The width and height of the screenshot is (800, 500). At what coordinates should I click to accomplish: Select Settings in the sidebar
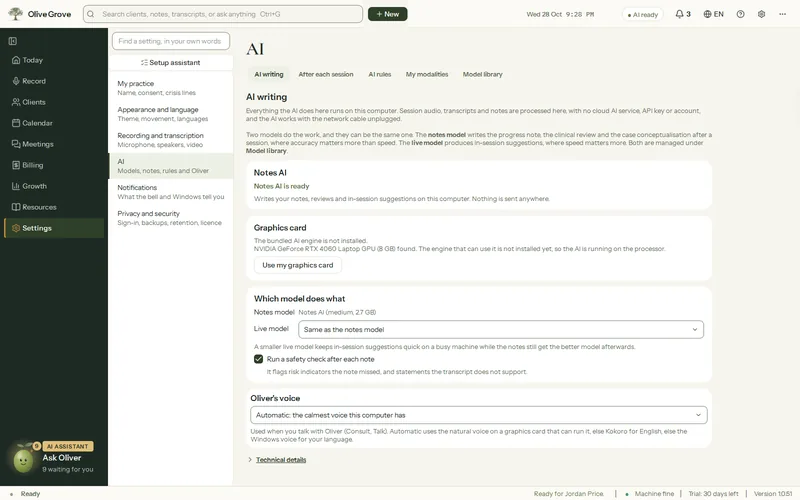coord(54,228)
